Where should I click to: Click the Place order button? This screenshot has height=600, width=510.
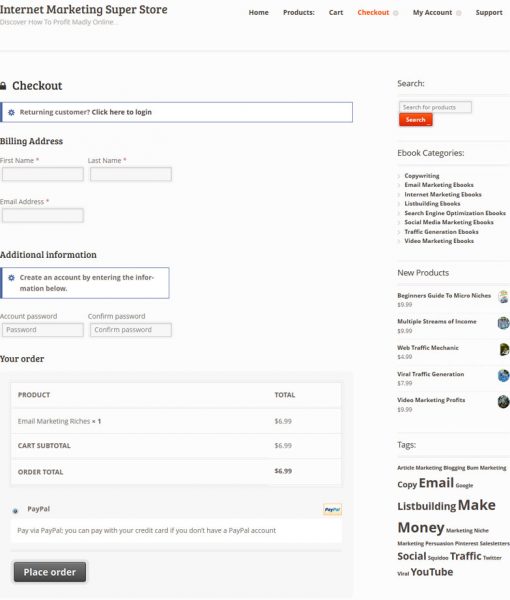coord(50,572)
